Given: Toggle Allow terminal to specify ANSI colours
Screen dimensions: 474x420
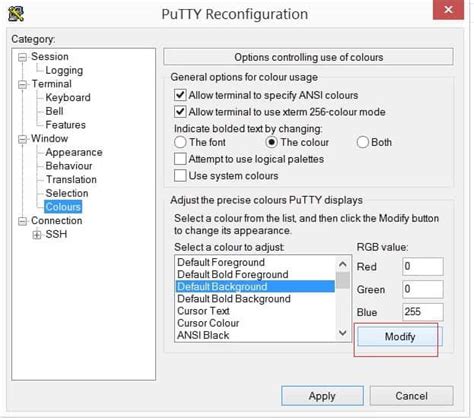Looking at the screenshot, I should click(180, 95).
